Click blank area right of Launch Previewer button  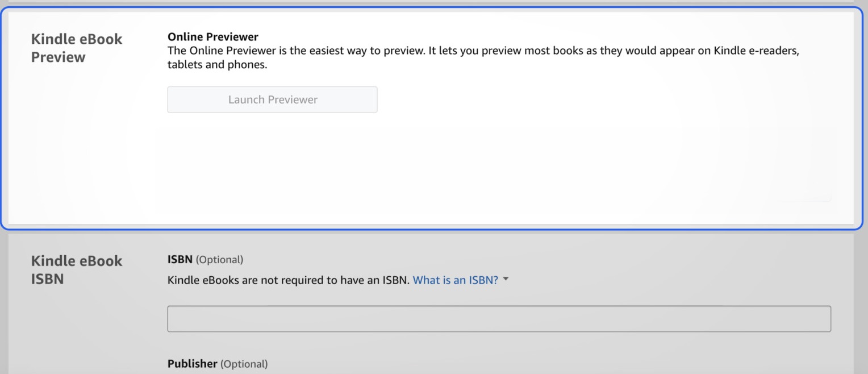568,99
